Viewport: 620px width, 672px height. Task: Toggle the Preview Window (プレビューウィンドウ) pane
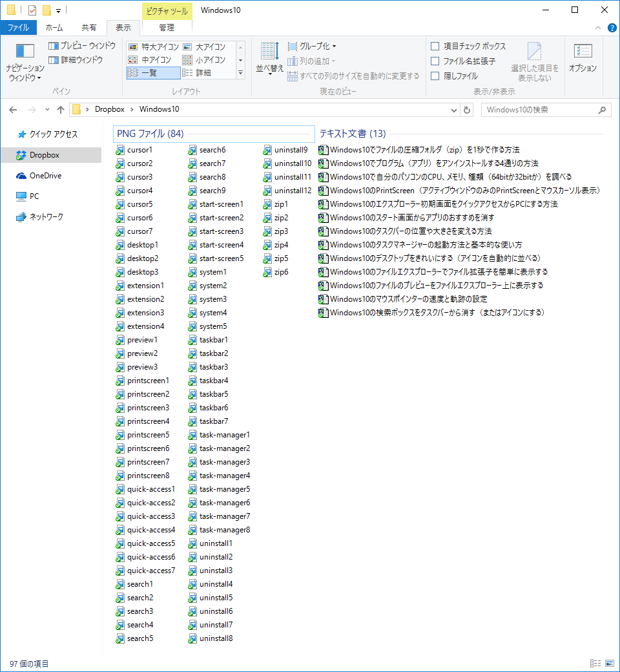click(82, 46)
